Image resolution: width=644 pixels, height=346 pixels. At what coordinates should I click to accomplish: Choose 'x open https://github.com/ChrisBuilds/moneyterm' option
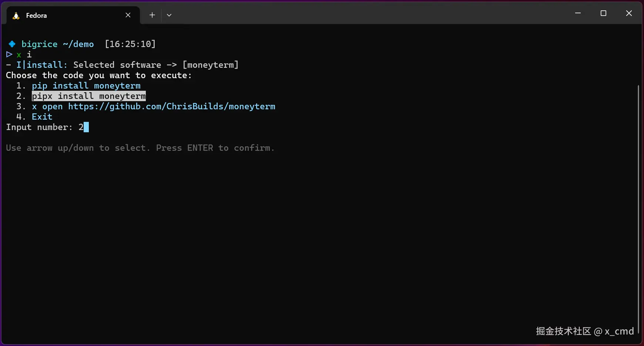(154, 106)
